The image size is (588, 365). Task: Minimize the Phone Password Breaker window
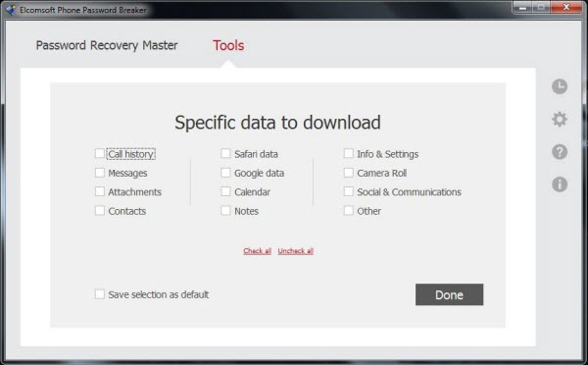click(522, 7)
